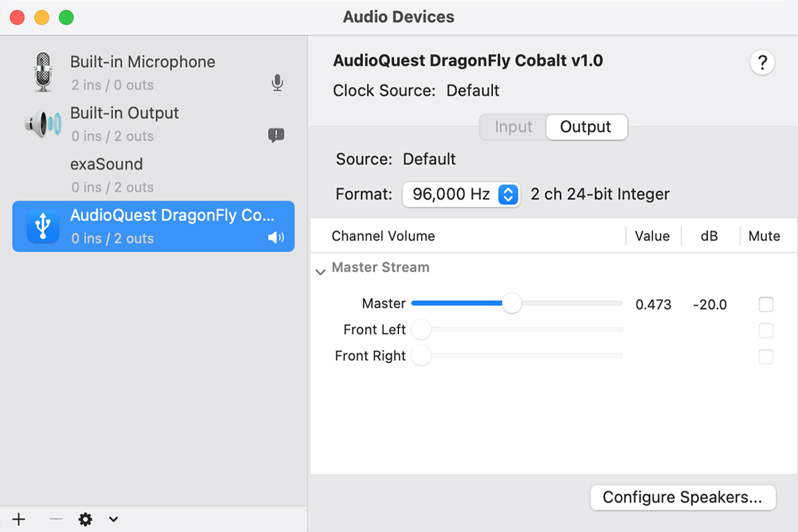Switch to the Input tab

coord(513,127)
